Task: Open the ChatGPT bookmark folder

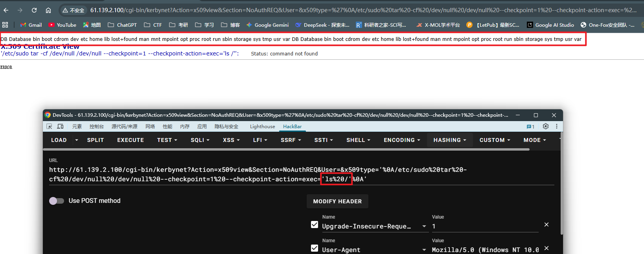Action: pyautogui.click(x=122, y=25)
